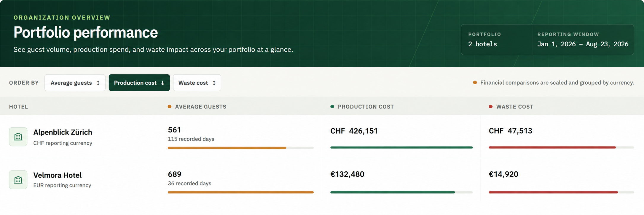Click the PRODUCTION COST column header
Screen dimensions: 644x215
click(366, 107)
